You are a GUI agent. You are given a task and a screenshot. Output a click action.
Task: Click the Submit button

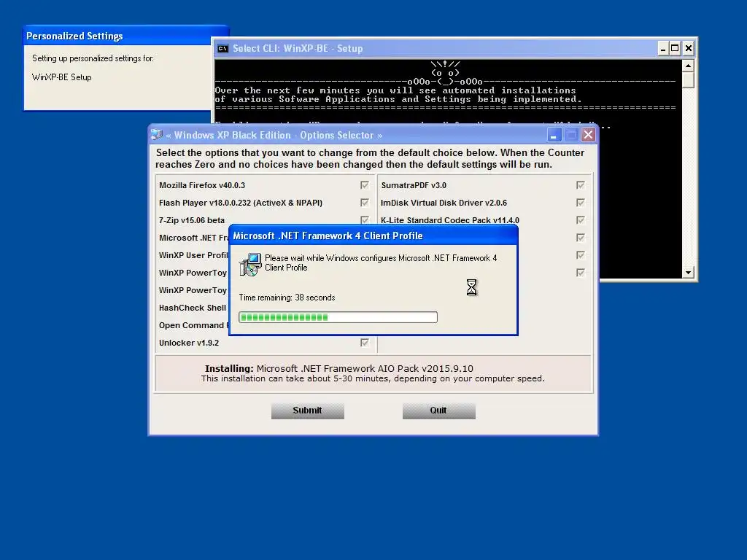[x=308, y=411]
